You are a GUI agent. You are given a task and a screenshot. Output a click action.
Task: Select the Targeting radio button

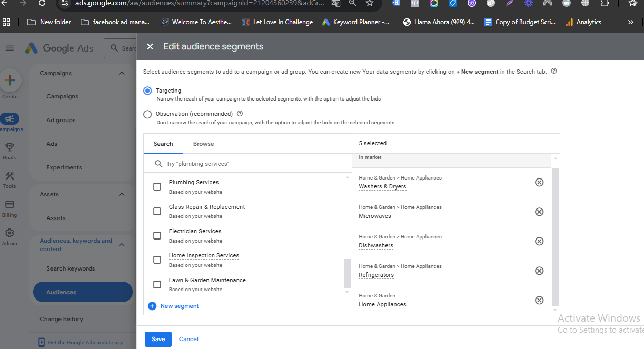pyautogui.click(x=147, y=91)
